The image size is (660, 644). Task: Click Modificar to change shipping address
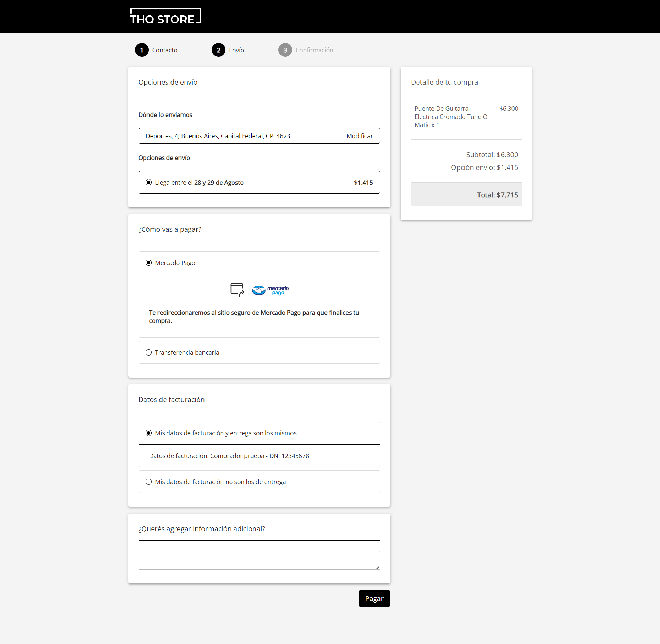tap(360, 136)
